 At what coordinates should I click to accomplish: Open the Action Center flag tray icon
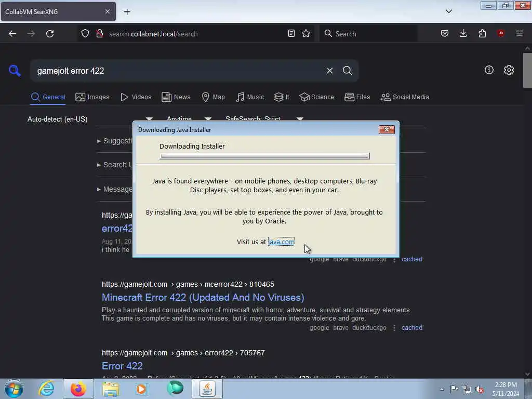coord(454,389)
